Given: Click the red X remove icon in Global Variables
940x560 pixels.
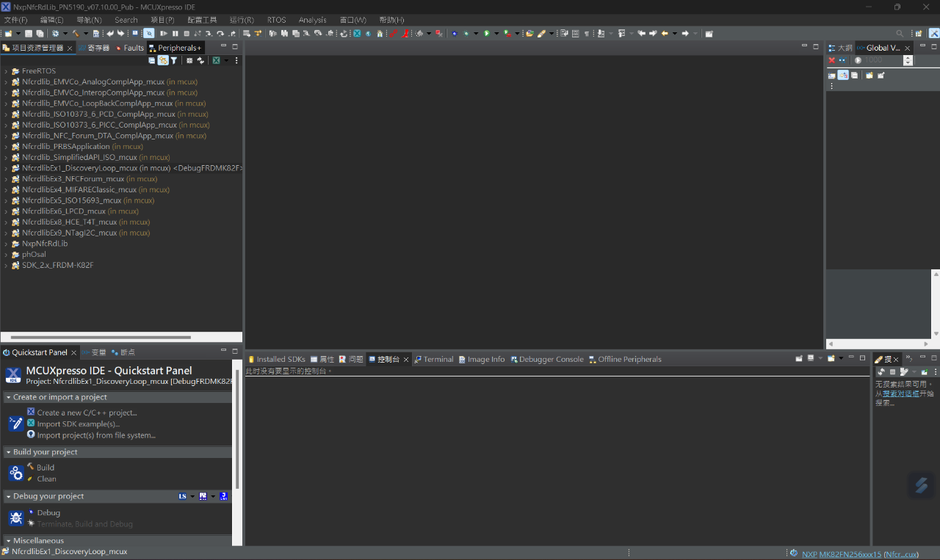Looking at the screenshot, I should (x=832, y=60).
